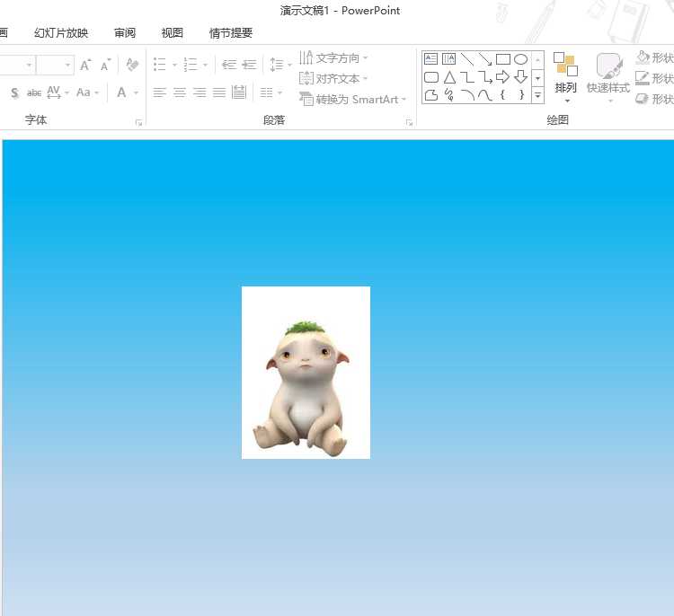
Task: Select the rectangle shape
Action: (x=503, y=59)
